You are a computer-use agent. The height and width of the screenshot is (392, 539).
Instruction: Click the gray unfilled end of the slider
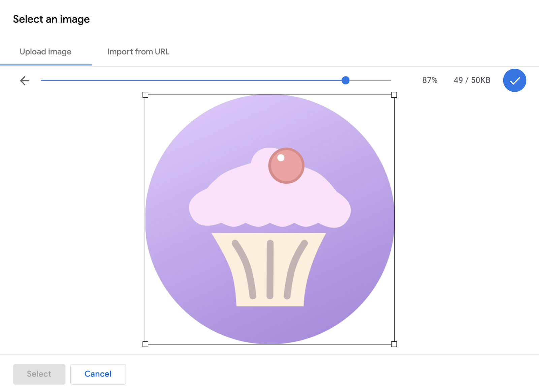click(371, 80)
